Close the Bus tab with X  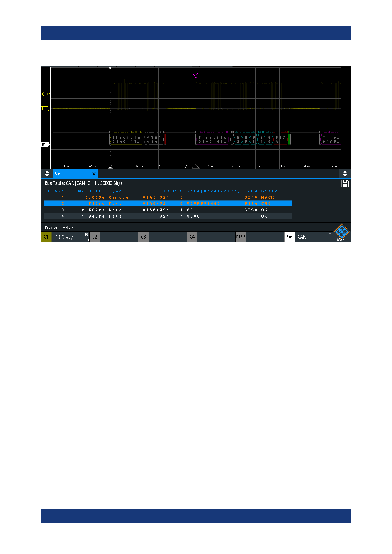(x=94, y=174)
